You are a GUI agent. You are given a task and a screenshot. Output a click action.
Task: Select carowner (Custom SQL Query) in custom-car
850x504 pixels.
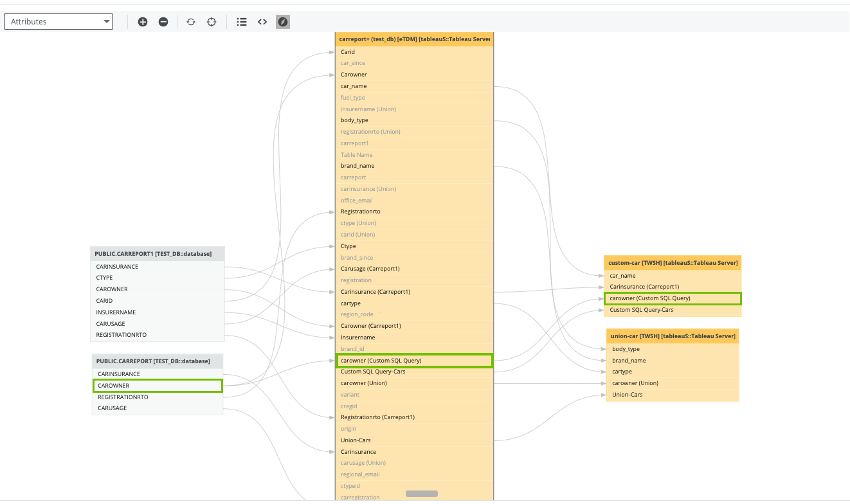point(673,298)
